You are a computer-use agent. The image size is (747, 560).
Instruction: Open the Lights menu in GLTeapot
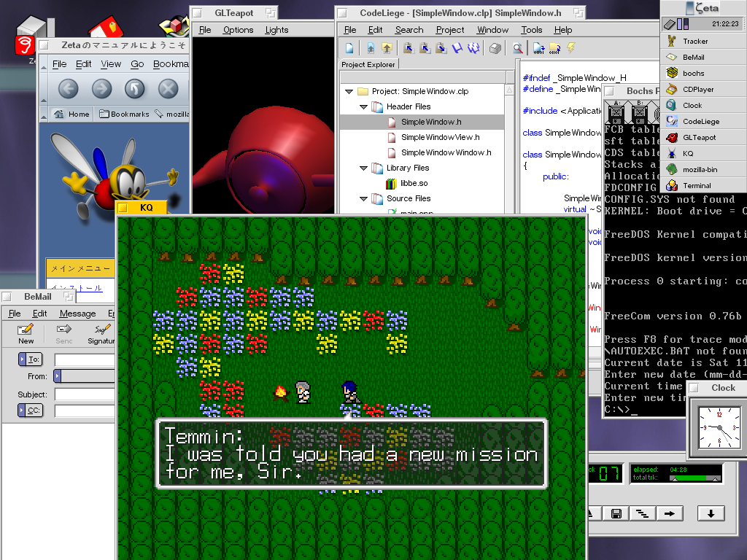click(x=276, y=29)
